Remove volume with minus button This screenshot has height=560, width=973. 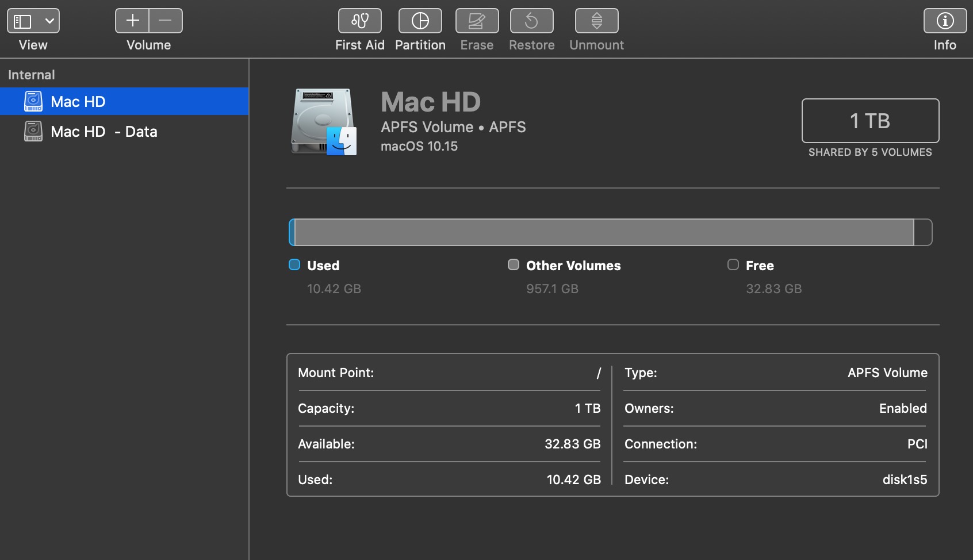tap(166, 21)
